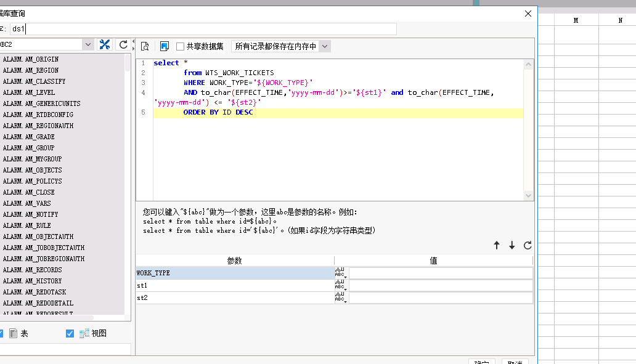Click the 参数 column header
This screenshot has width=636, height=364.
(x=235, y=261)
